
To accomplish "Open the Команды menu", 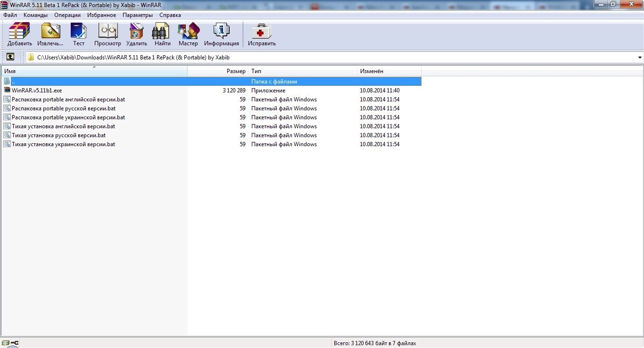I will [35, 15].
